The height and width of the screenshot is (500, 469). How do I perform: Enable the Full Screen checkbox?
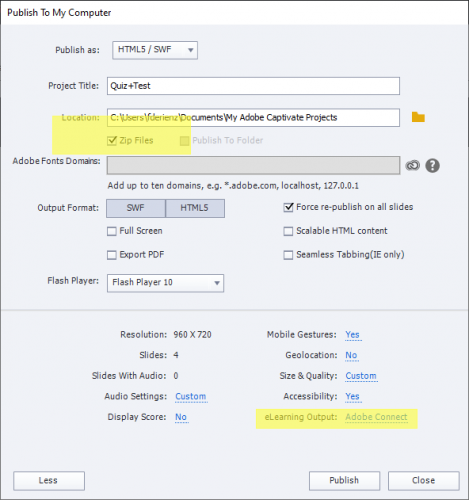pyautogui.click(x=112, y=231)
